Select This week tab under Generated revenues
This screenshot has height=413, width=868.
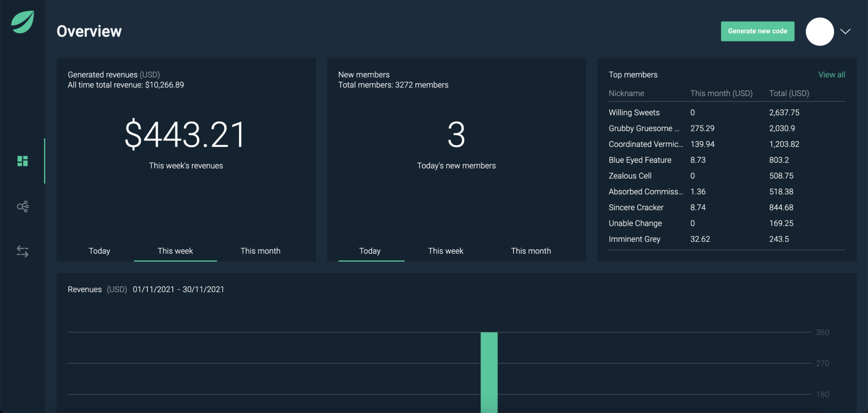pyautogui.click(x=175, y=251)
